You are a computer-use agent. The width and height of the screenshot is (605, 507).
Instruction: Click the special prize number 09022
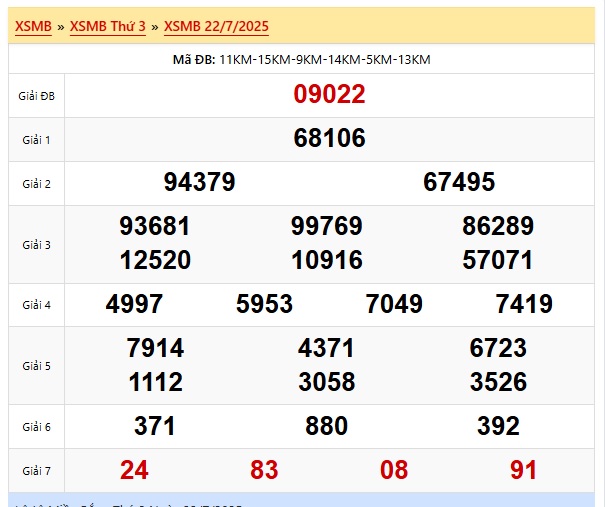coord(329,94)
